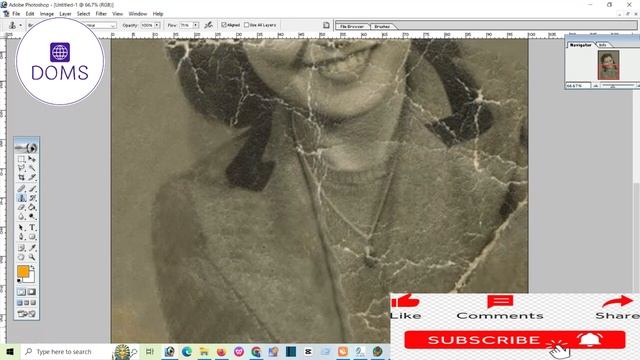640x360 pixels.
Task: Click the Flow value field
Action: click(186, 25)
